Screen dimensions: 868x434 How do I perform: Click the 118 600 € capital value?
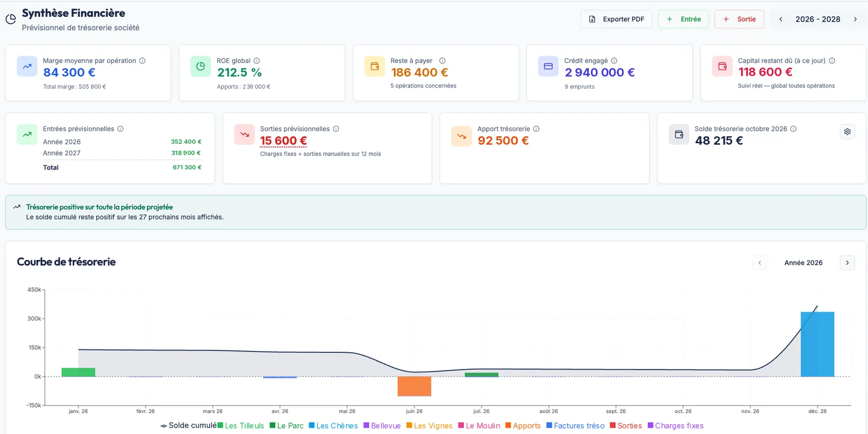point(765,72)
